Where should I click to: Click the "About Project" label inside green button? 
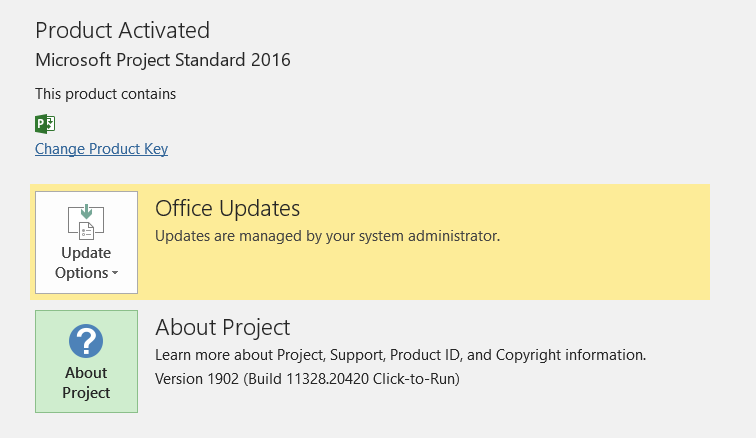(x=86, y=383)
